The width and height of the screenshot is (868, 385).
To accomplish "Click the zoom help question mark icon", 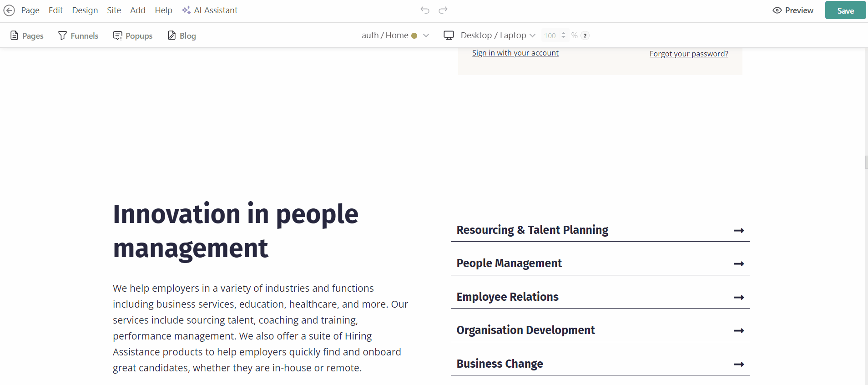I will click(x=585, y=35).
